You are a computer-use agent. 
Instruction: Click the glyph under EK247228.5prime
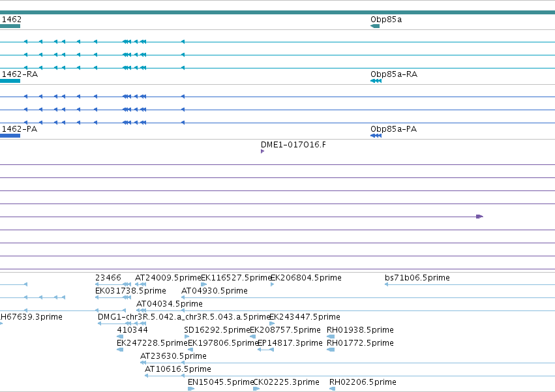(120, 350)
